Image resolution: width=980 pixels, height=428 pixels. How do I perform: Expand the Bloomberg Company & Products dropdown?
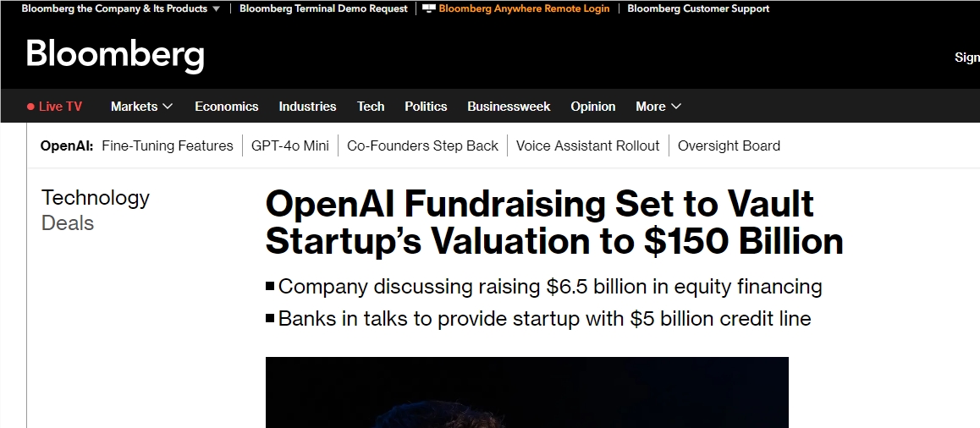coord(216,8)
